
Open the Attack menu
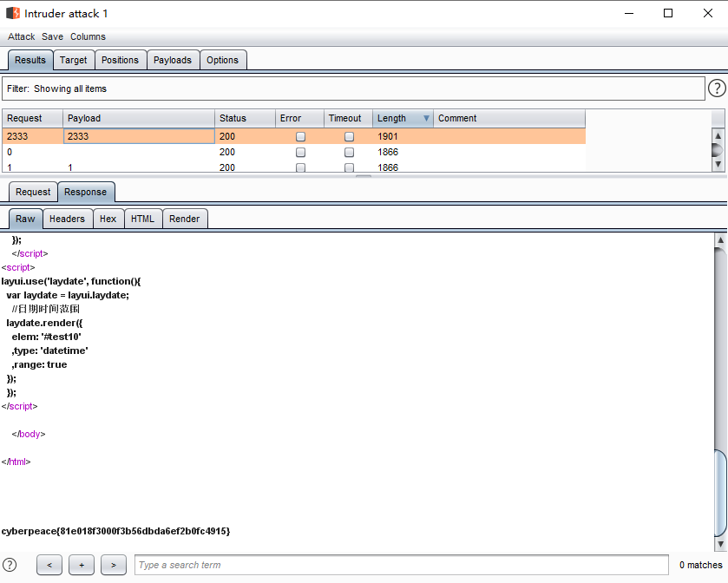[22, 36]
